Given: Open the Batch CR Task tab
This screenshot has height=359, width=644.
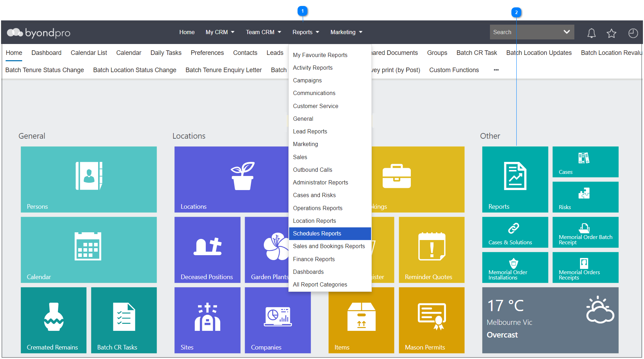Looking at the screenshot, I should [477, 53].
